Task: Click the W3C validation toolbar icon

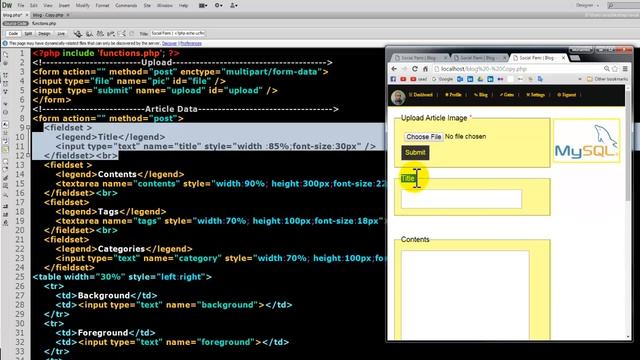Action: (100, 33)
